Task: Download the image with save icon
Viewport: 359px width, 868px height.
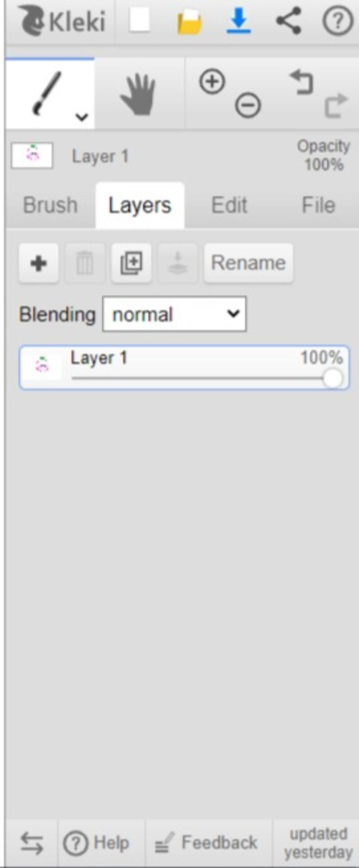Action: tap(239, 21)
